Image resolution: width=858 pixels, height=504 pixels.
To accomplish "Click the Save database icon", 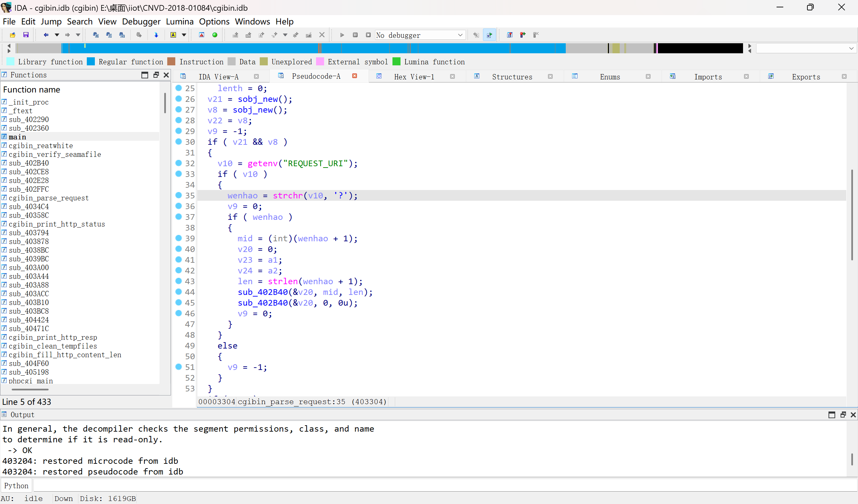I will 26,35.
